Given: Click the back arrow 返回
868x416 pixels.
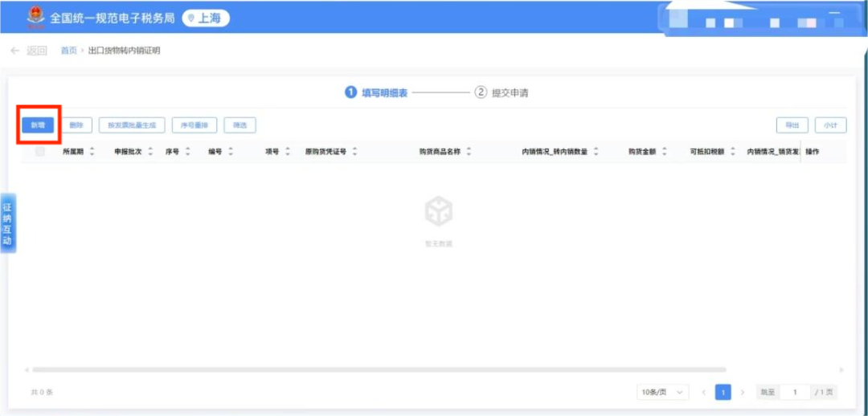Looking at the screenshot, I should pyautogui.click(x=28, y=51).
